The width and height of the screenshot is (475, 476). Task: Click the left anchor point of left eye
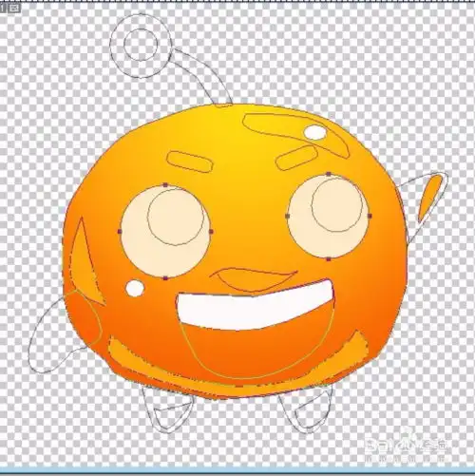(120, 232)
